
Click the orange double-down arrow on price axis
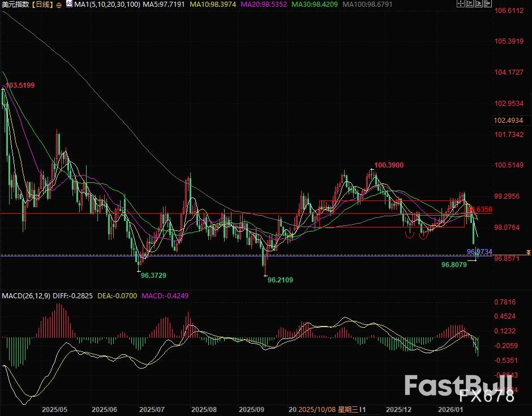[528, 251]
